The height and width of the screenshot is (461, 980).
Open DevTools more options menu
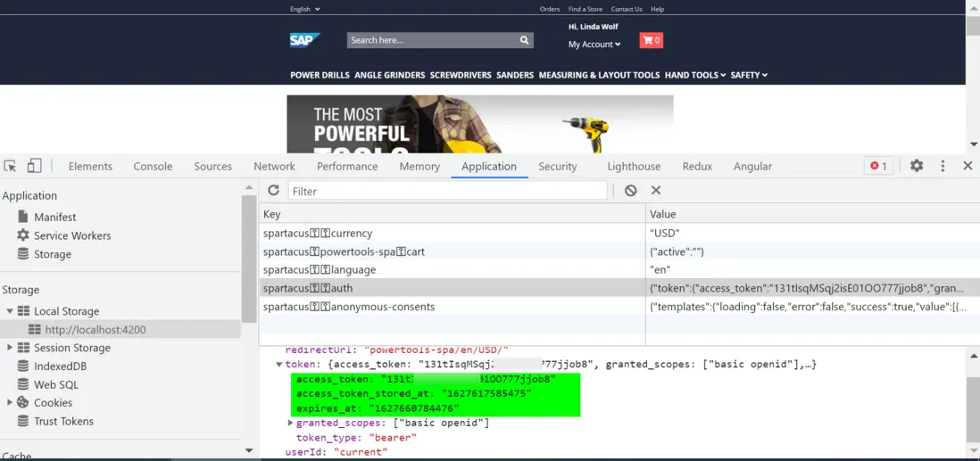(943, 166)
